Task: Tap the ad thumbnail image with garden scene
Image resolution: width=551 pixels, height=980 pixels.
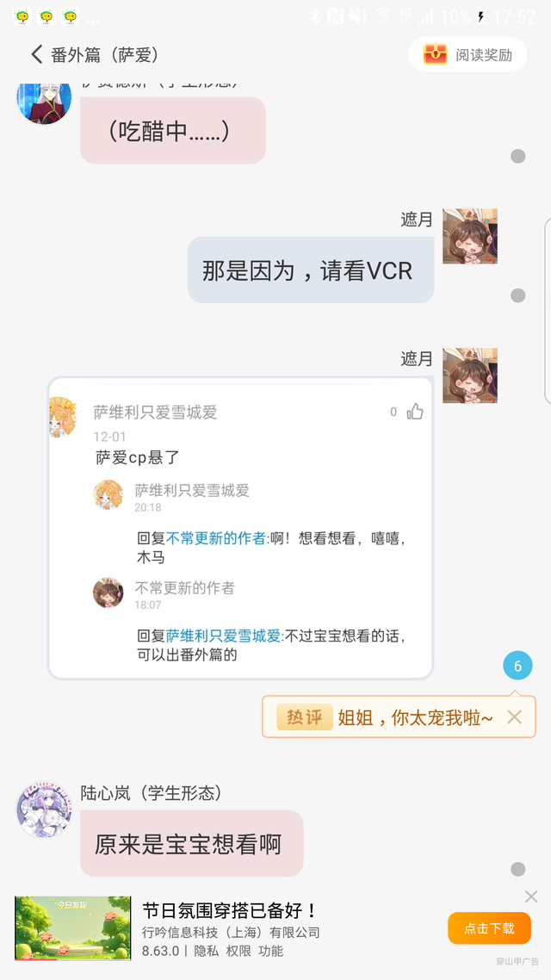Action: (73, 928)
